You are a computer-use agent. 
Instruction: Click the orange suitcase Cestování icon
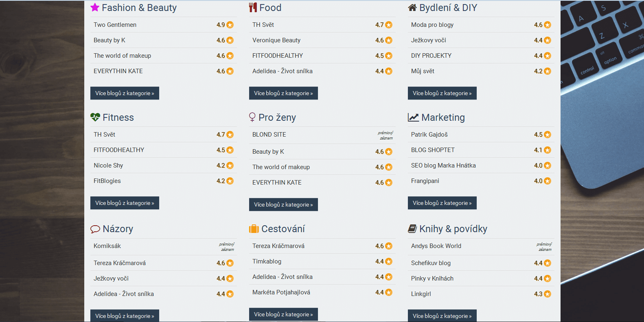[254, 229]
